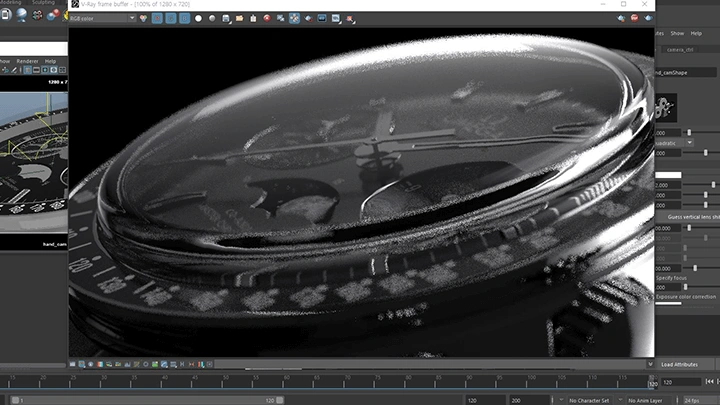The image size is (720, 405).
Task: Click the white color swatch in attribute editor
Action: (668, 175)
